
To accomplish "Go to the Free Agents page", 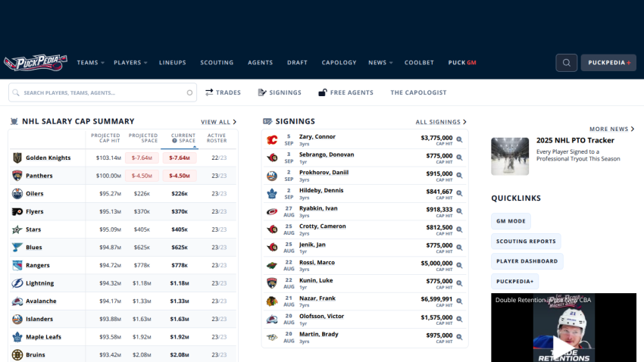I will (x=345, y=92).
